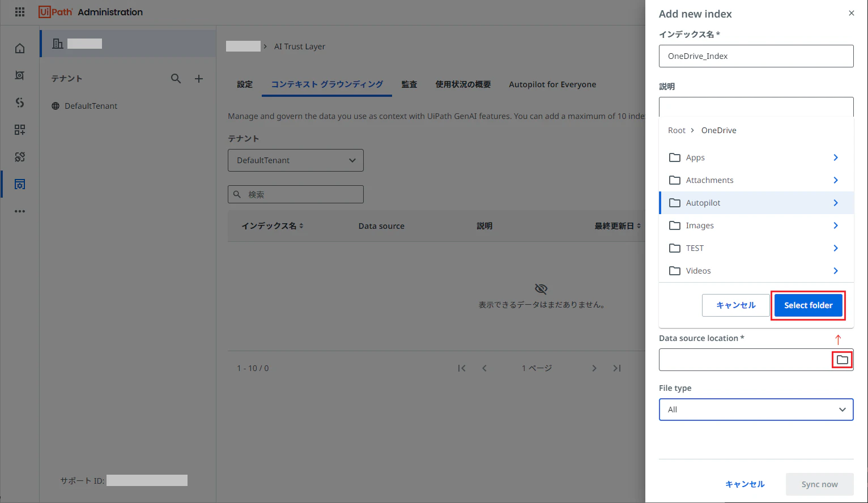Go to first page of table
The width and height of the screenshot is (868, 503).
click(x=462, y=368)
